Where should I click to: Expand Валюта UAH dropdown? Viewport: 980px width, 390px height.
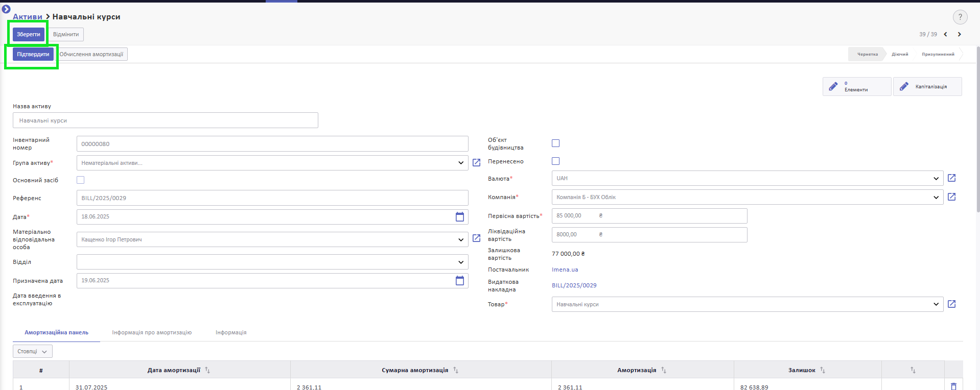(936, 178)
